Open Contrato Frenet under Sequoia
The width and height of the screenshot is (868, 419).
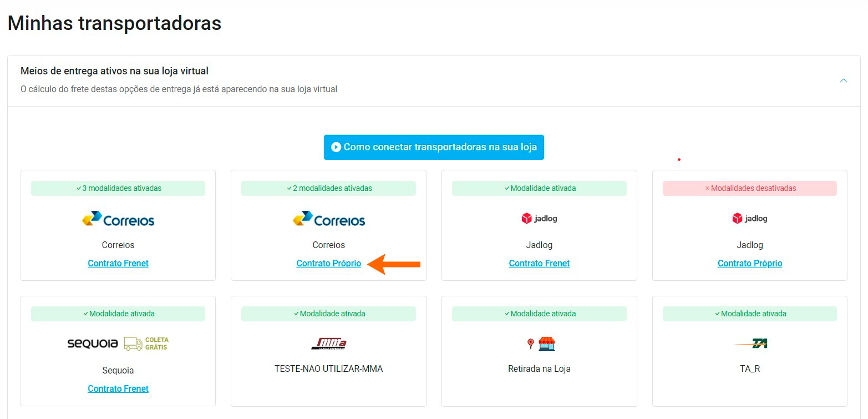click(118, 388)
